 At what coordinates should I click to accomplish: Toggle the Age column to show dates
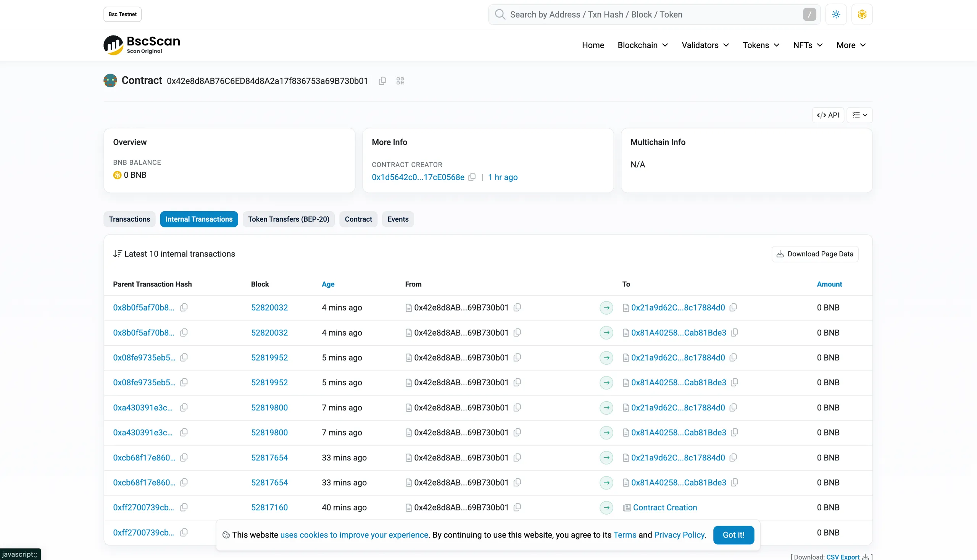[328, 284]
